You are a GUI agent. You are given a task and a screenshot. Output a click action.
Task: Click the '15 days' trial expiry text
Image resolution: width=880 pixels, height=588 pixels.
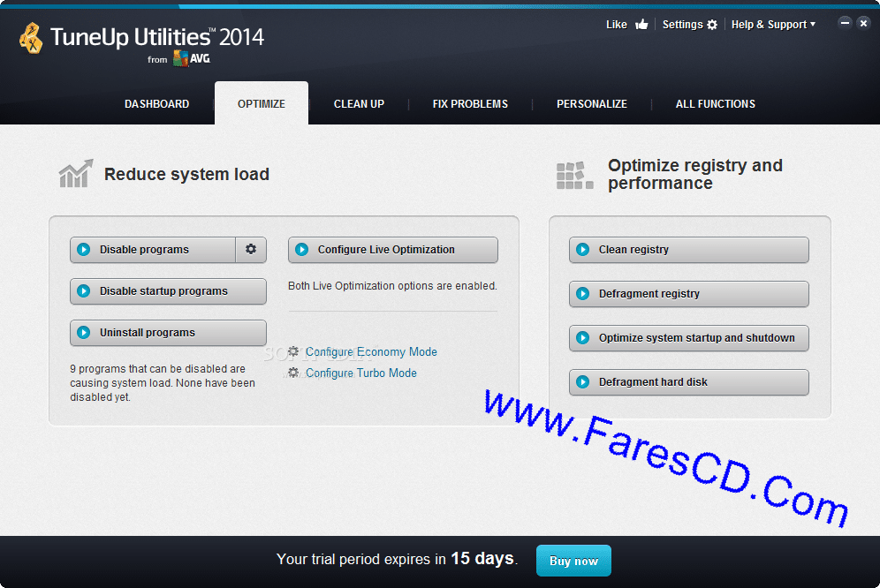[x=482, y=558]
